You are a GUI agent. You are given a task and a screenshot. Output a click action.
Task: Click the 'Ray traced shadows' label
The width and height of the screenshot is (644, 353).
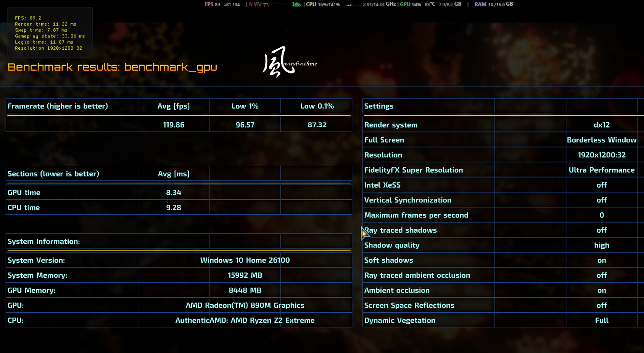point(401,230)
